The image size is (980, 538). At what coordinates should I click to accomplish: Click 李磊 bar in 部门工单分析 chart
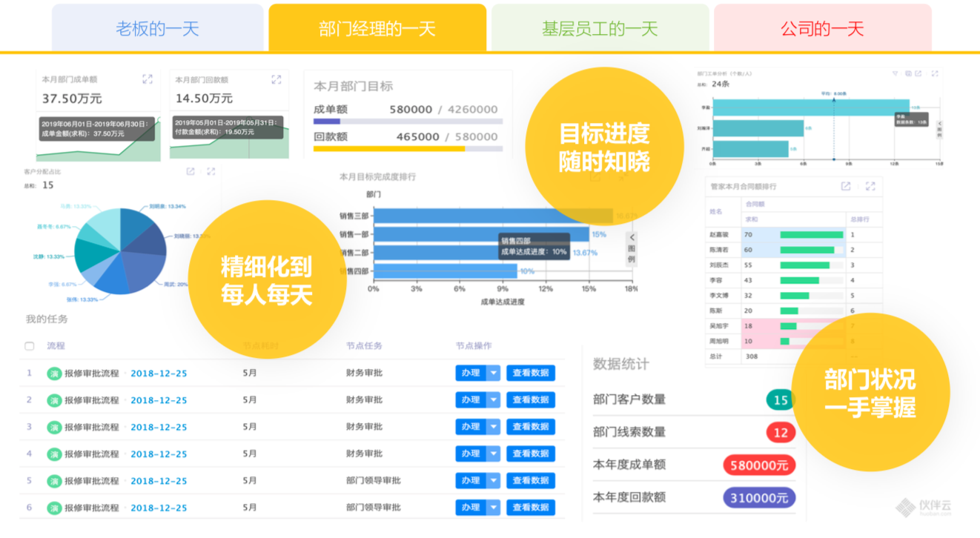coord(811,107)
